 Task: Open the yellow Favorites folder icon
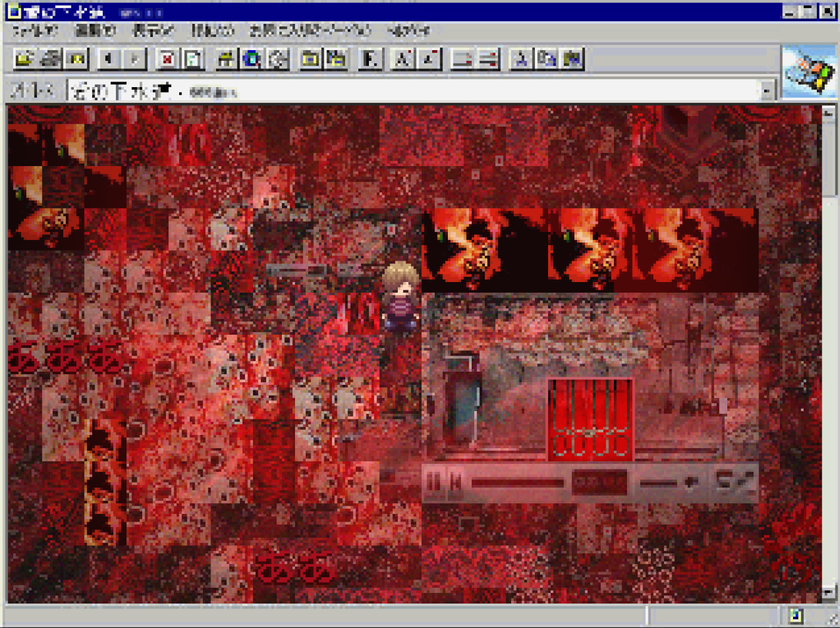tap(311, 59)
